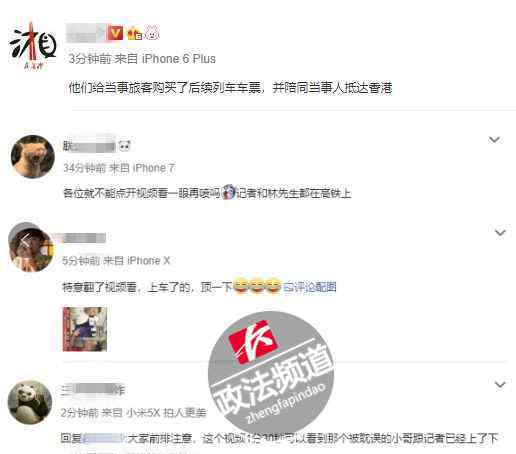Open the Kung Fu Panda avatar profile
516x454 pixels.
click(30, 402)
